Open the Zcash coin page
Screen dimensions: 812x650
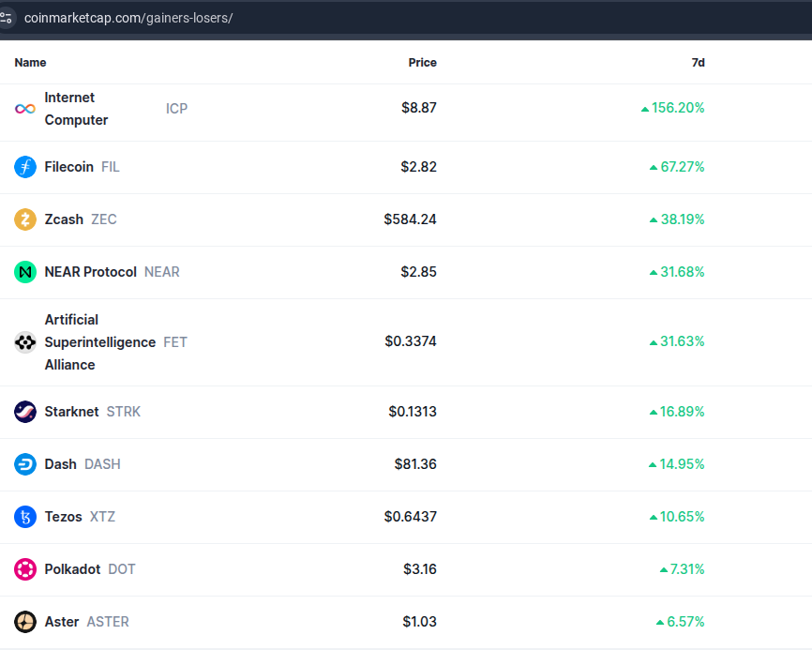64,219
